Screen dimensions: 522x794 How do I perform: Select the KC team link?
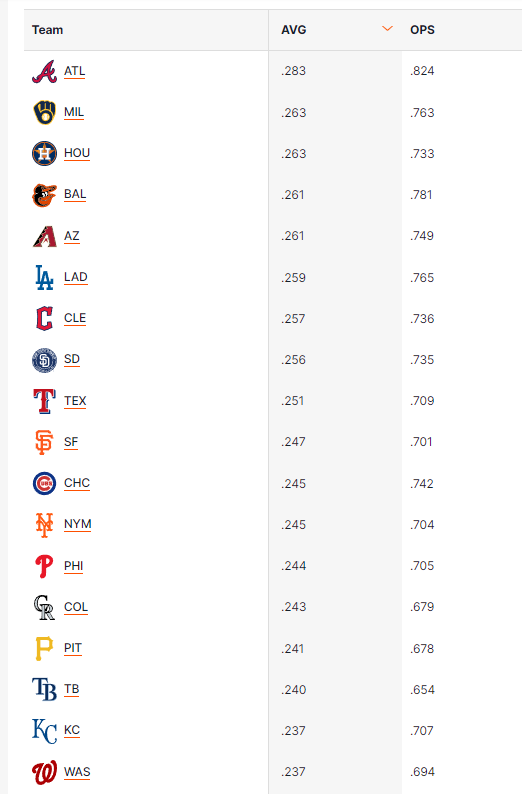click(x=72, y=730)
